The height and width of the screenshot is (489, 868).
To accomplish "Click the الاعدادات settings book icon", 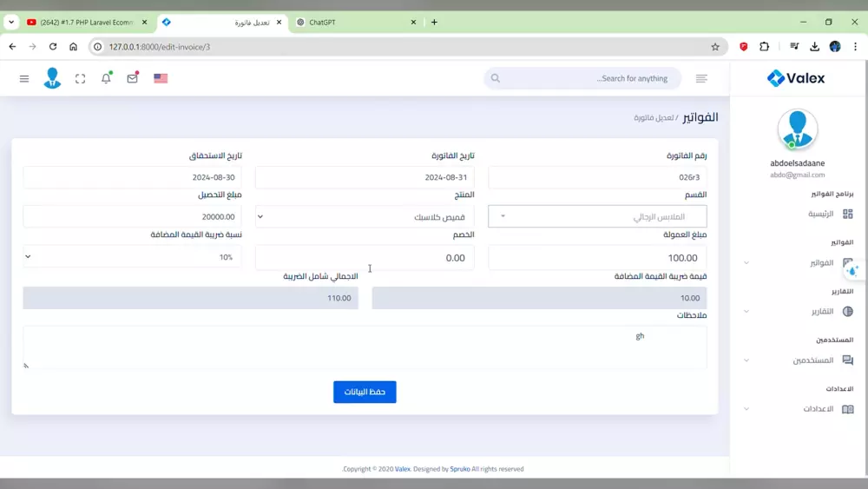I will (847, 409).
